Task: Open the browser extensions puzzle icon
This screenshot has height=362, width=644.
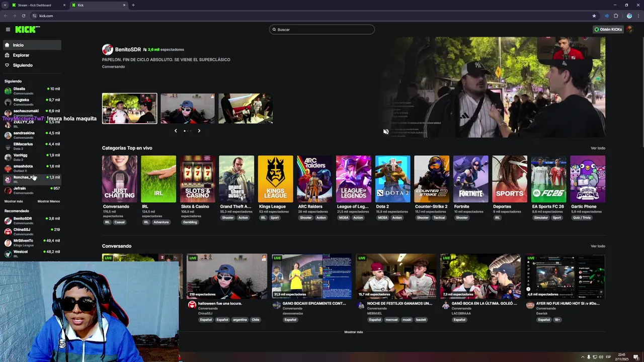Action: [616, 16]
